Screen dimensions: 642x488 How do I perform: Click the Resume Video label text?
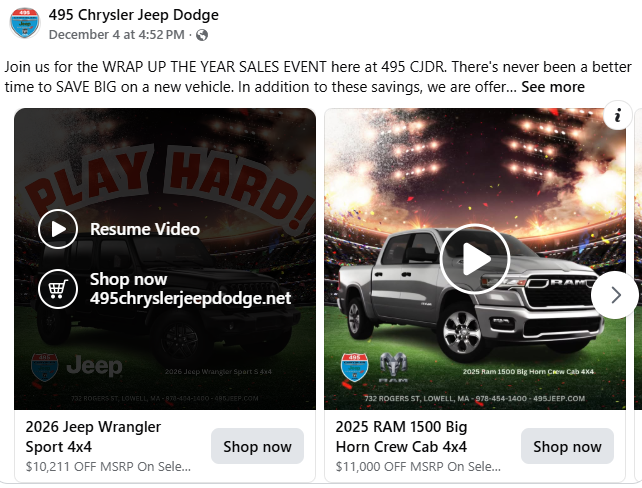[145, 229]
